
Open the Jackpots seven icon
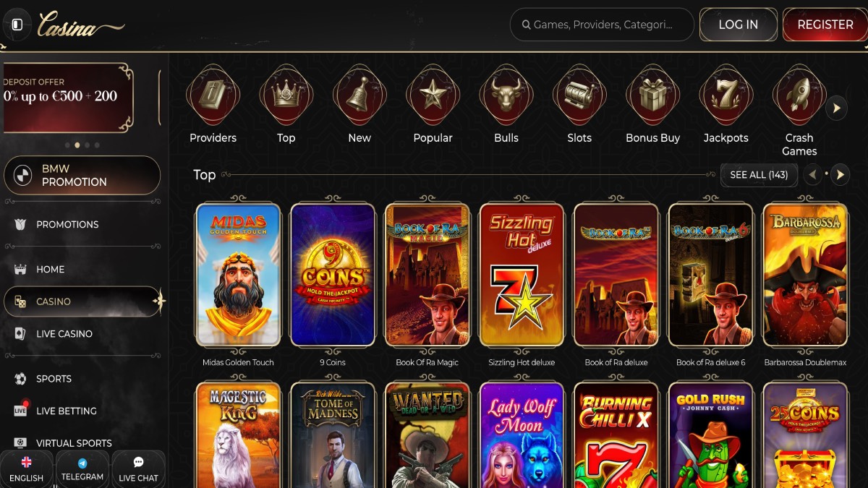[726, 95]
